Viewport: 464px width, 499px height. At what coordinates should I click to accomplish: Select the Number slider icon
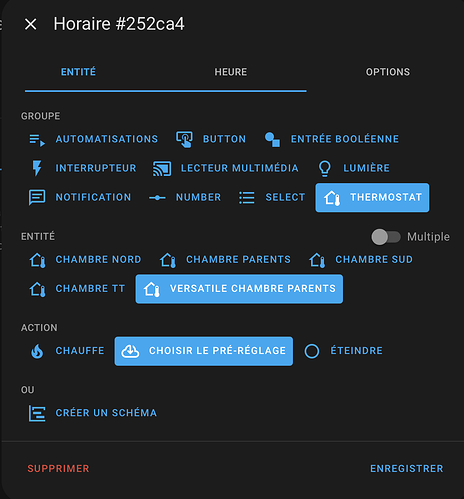(157, 198)
